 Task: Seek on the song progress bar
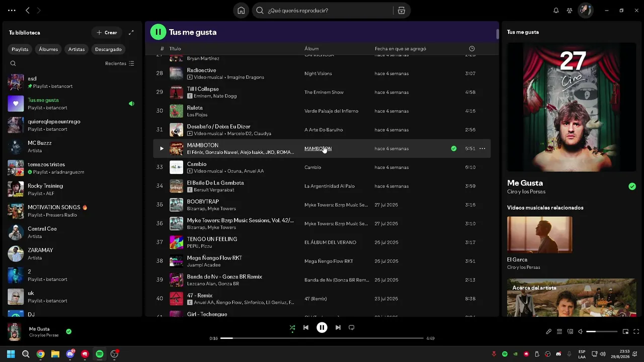322,338
